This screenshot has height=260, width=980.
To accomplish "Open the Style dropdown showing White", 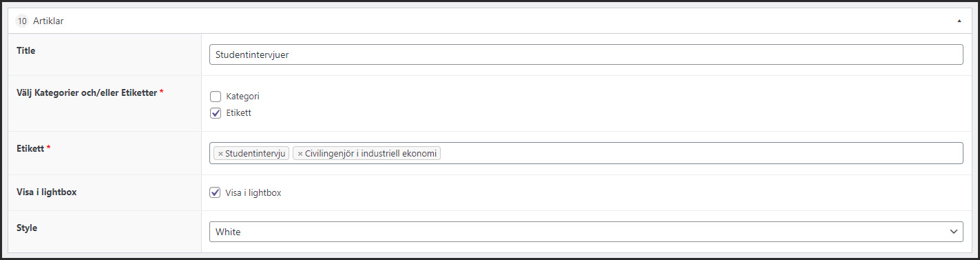I will coord(586,232).
